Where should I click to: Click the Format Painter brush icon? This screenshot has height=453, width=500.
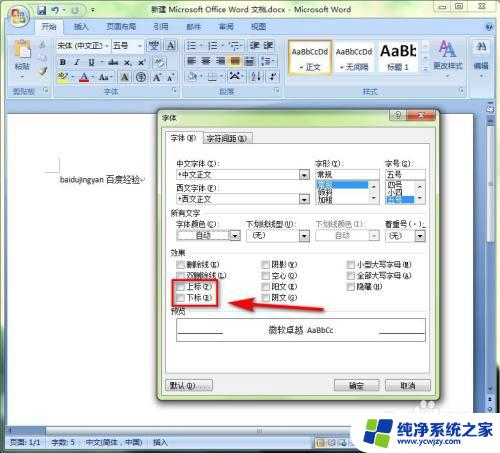click(x=43, y=71)
